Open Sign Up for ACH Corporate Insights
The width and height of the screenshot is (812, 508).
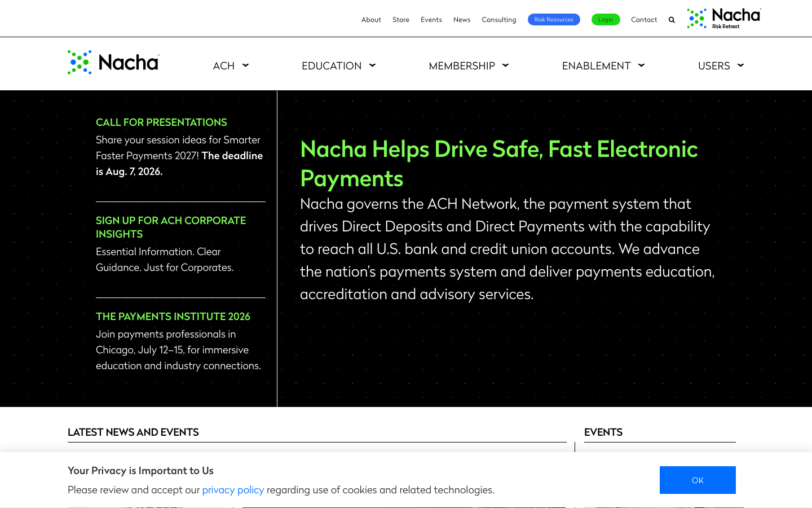pyautogui.click(x=171, y=227)
